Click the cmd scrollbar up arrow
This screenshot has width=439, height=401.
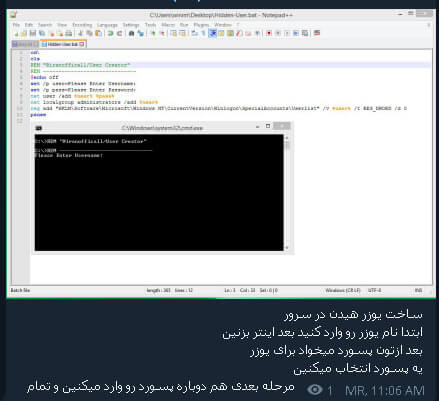(x=287, y=138)
